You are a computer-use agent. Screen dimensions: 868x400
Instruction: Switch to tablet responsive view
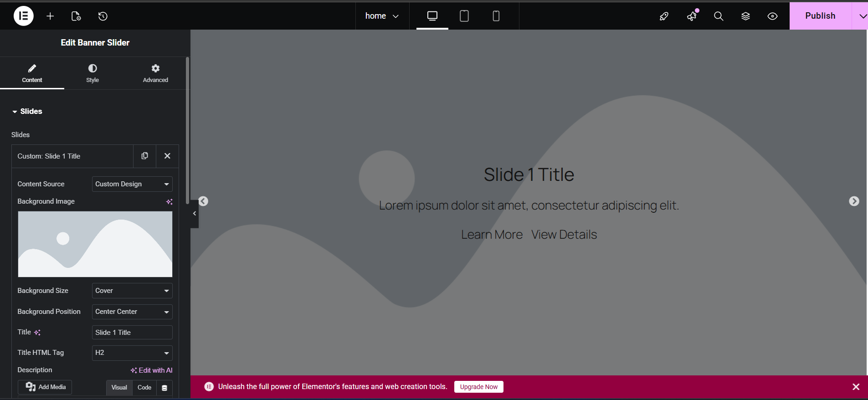coord(464,16)
